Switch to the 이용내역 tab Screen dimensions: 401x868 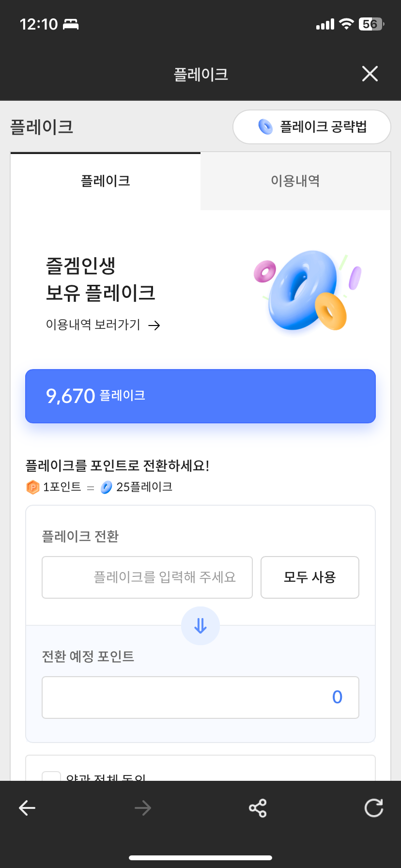pyautogui.click(x=295, y=181)
